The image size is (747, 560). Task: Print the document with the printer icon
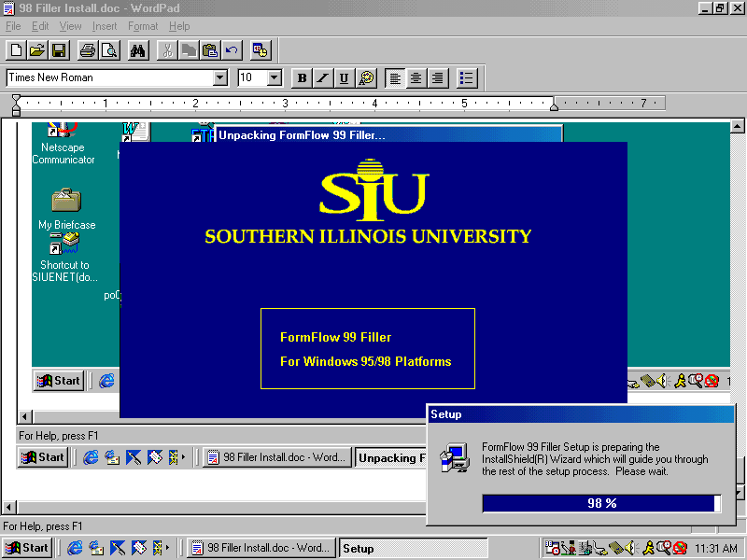click(88, 50)
